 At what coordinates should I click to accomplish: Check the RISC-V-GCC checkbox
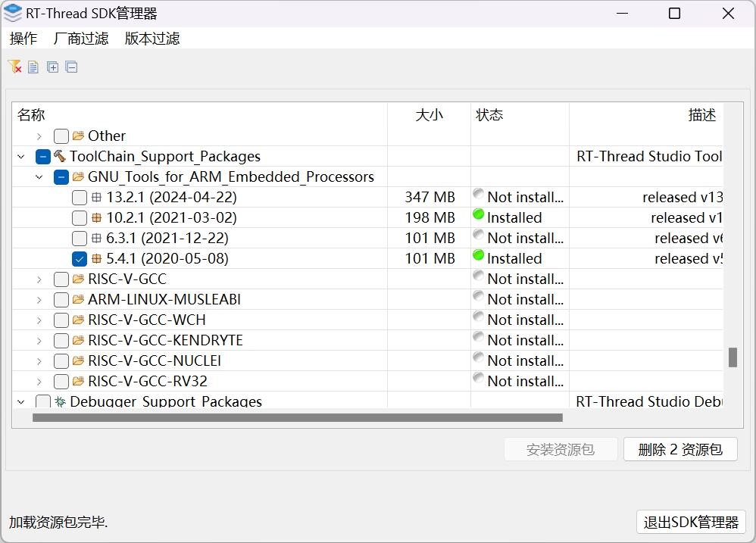click(61, 279)
